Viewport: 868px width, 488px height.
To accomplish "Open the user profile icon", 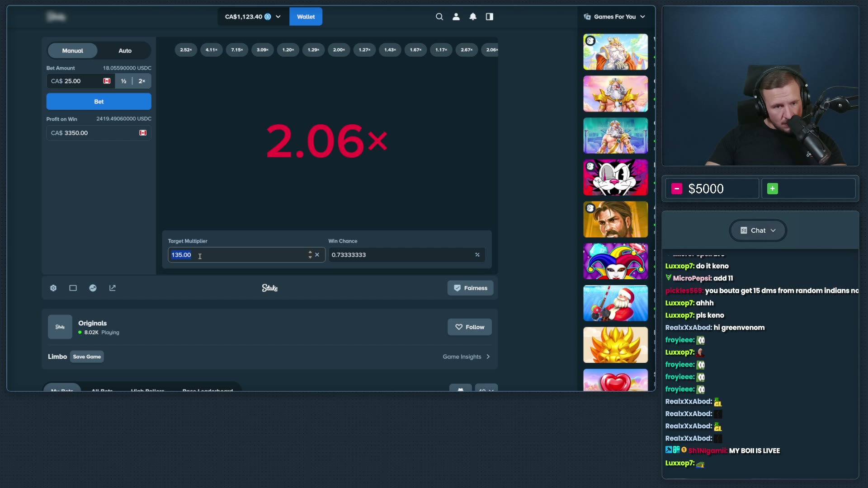I will [x=456, y=17].
